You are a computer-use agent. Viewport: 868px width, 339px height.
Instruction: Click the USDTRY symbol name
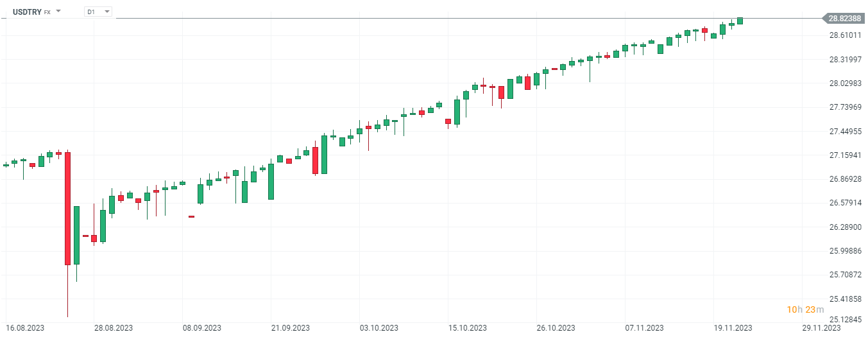tap(27, 12)
